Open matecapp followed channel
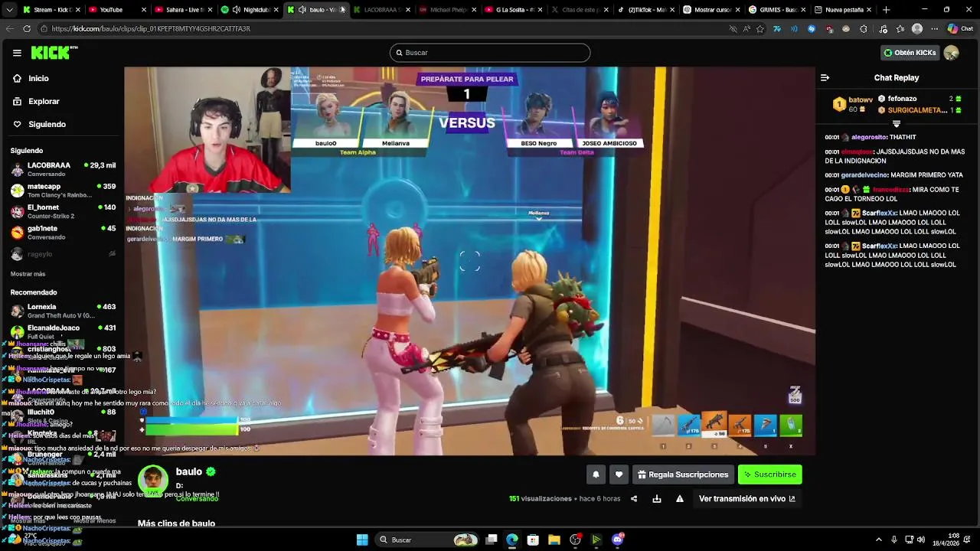This screenshot has height=551, width=980. point(63,190)
